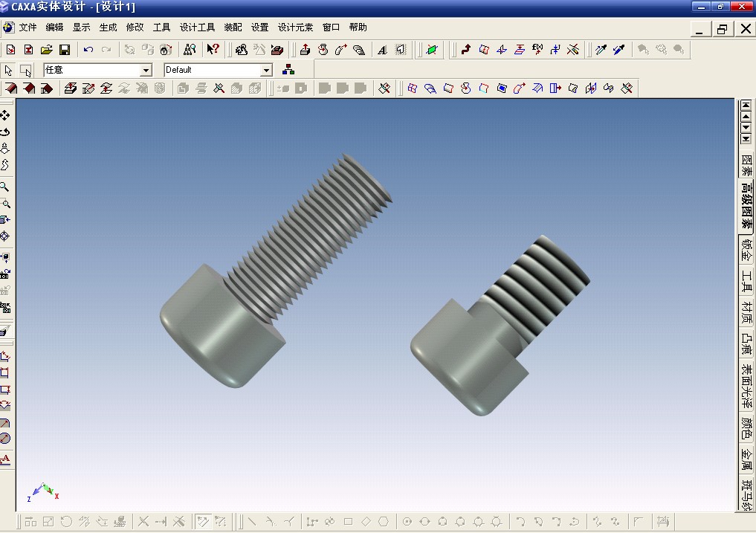Screen dimensions: 756x533
Task: Click the zoom magnifier icon in left toolbar
Action: point(4,187)
